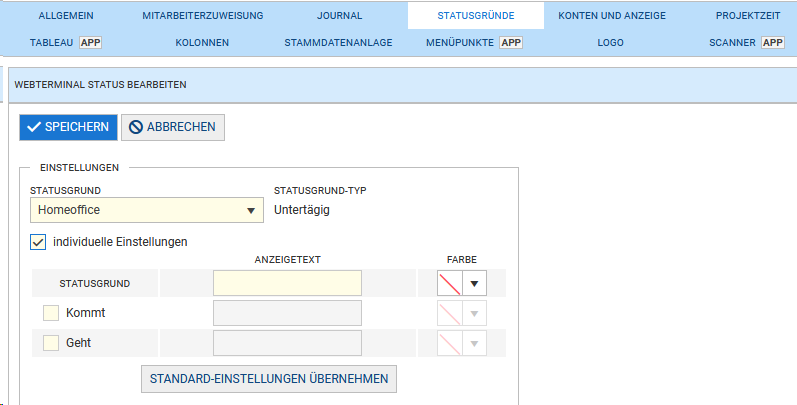Click the Kommt label

tap(85, 313)
